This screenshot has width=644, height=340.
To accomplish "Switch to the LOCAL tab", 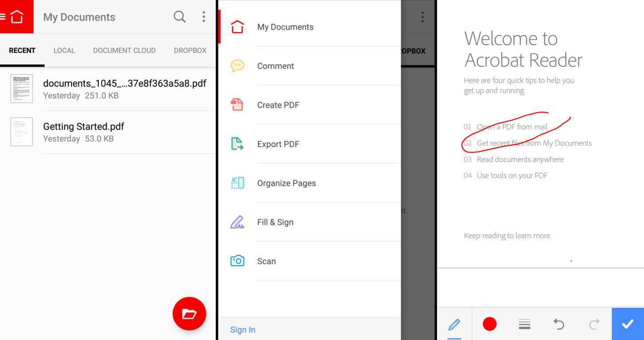I will 64,50.
